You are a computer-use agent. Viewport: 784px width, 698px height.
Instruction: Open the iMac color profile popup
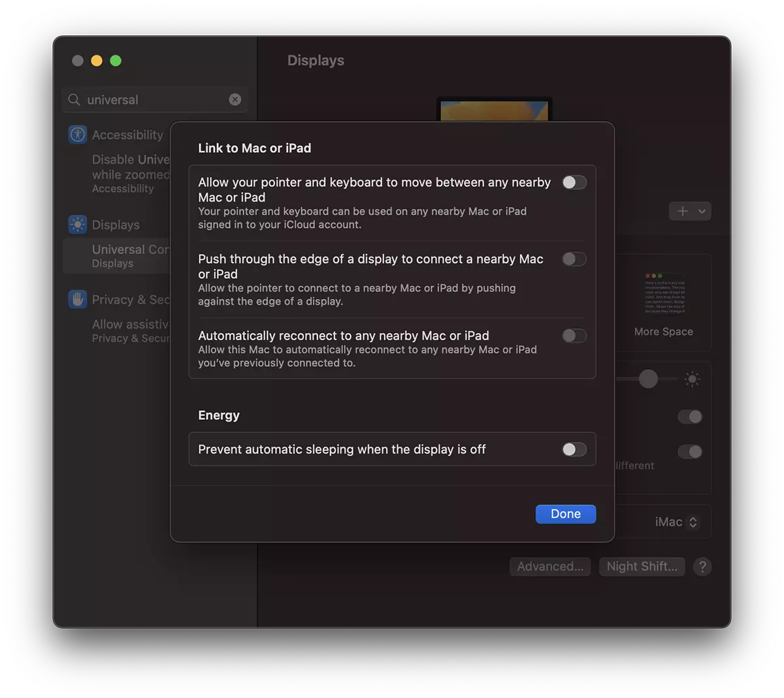(676, 522)
